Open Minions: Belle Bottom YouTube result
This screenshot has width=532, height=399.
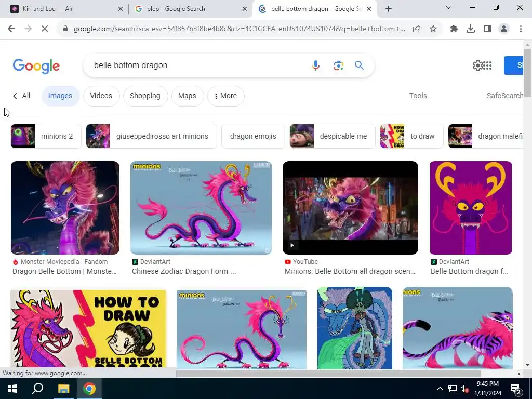click(x=350, y=271)
